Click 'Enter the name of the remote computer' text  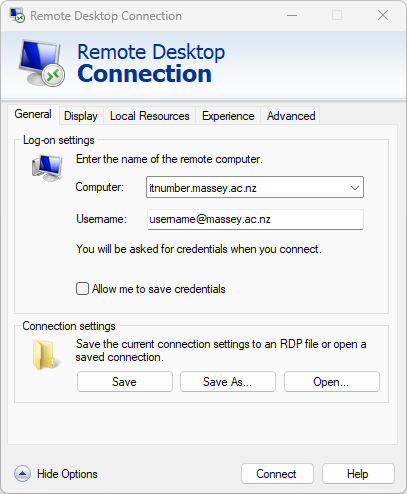(x=169, y=159)
